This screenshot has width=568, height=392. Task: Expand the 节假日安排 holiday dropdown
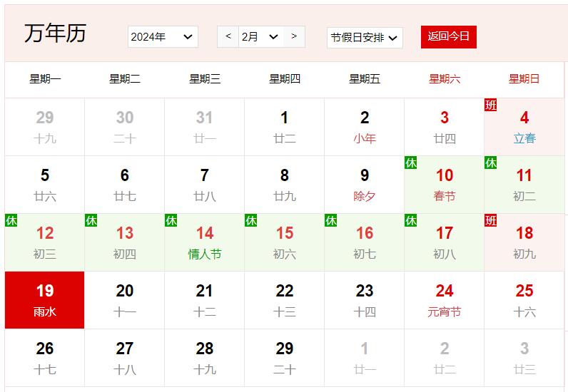click(365, 38)
